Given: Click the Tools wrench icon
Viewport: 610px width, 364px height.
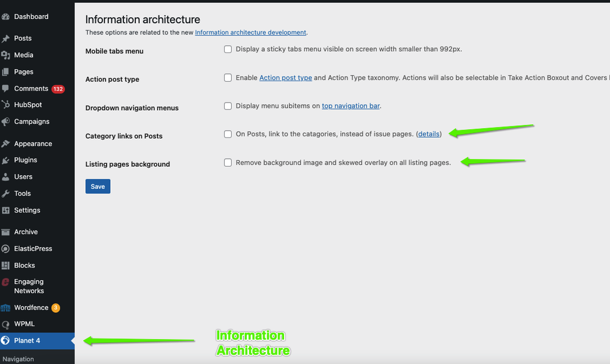Looking at the screenshot, I should pos(5,194).
